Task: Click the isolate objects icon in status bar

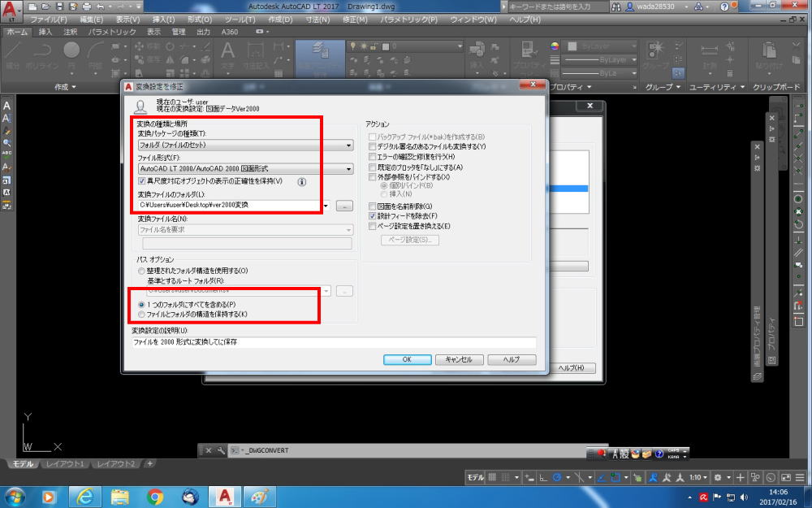Action: point(755,477)
